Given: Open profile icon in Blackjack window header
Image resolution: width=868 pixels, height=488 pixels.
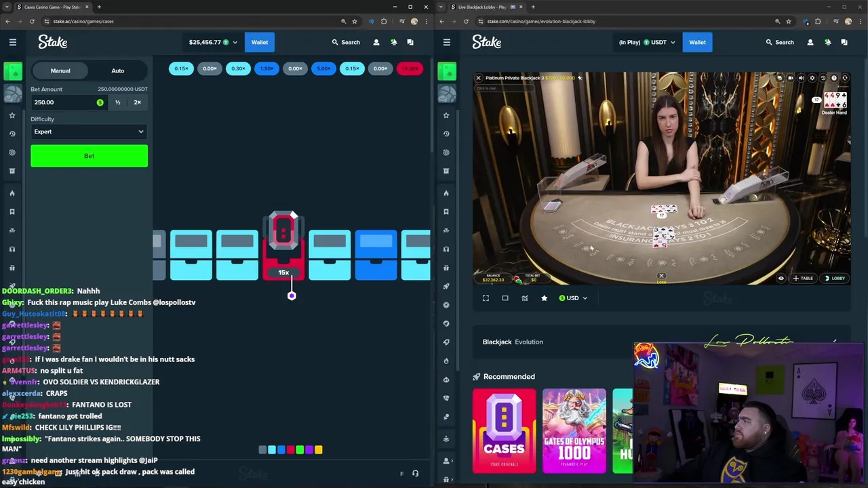Looking at the screenshot, I should pyautogui.click(x=810, y=42).
